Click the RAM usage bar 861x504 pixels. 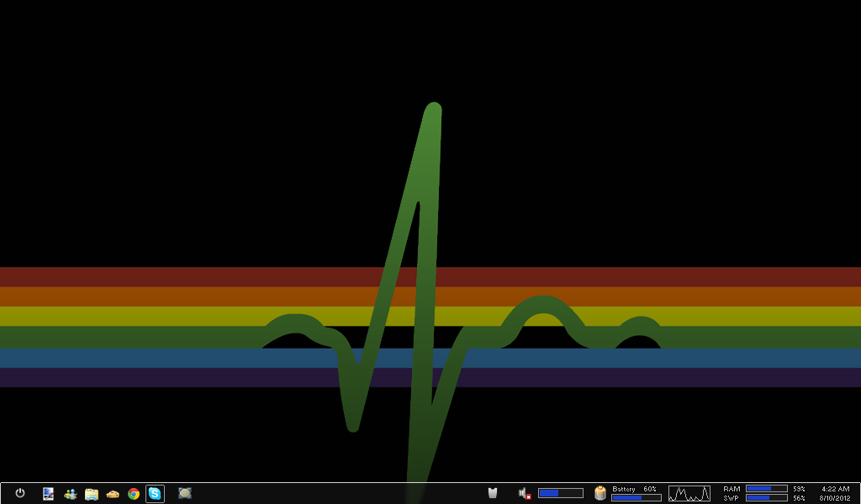[x=767, y=489]
